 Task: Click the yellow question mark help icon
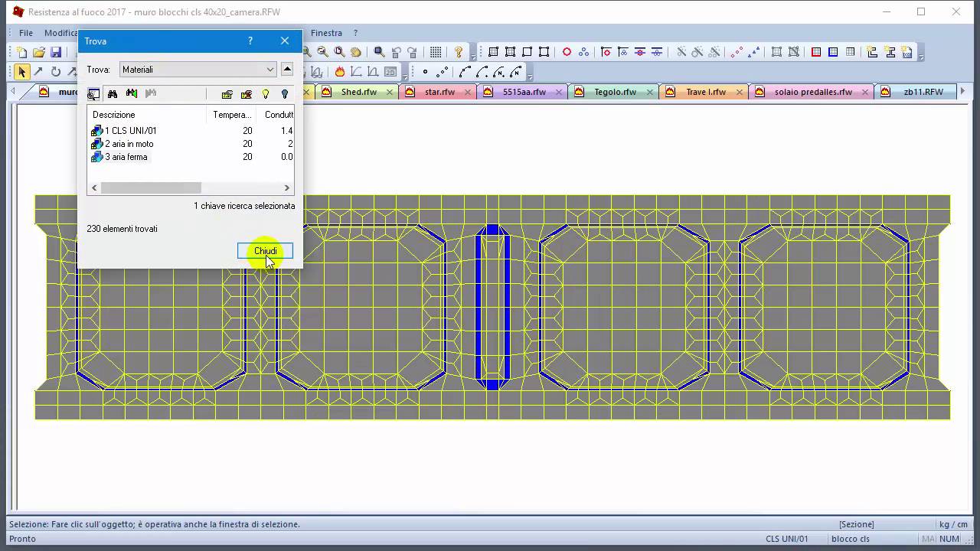pos(459,52)
